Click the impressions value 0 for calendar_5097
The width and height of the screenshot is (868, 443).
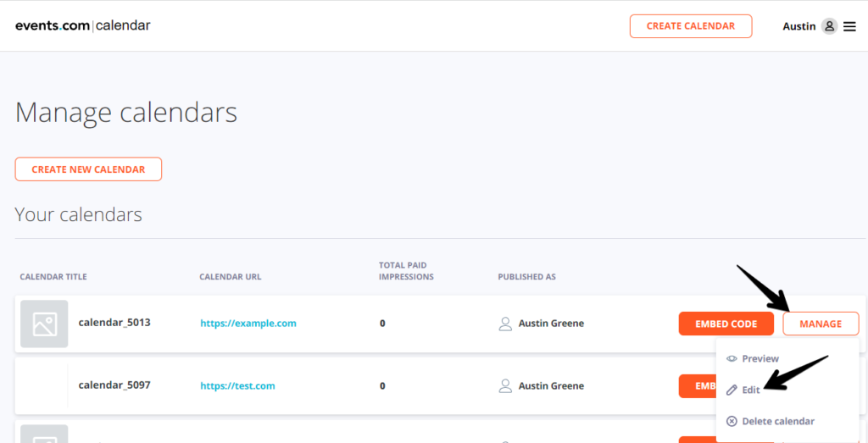pos(382,386)
